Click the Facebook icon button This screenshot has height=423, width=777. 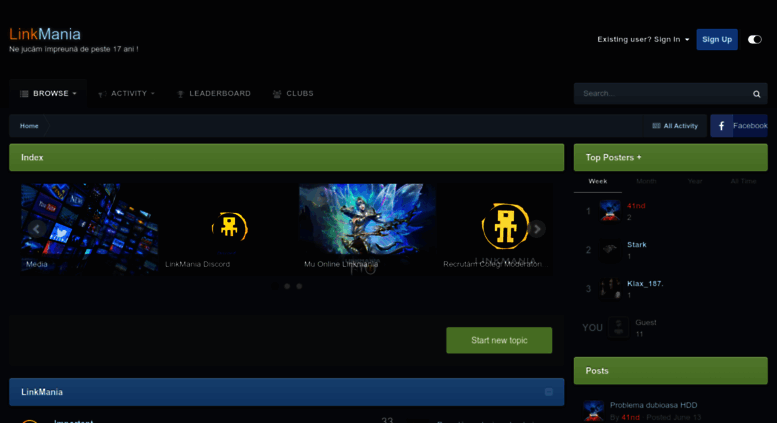point(722,126)
